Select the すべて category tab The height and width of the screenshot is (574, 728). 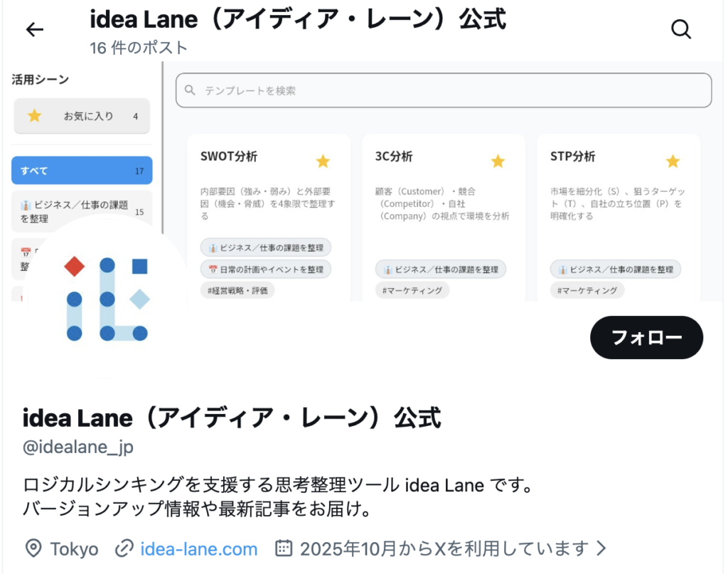coord(82,171)
